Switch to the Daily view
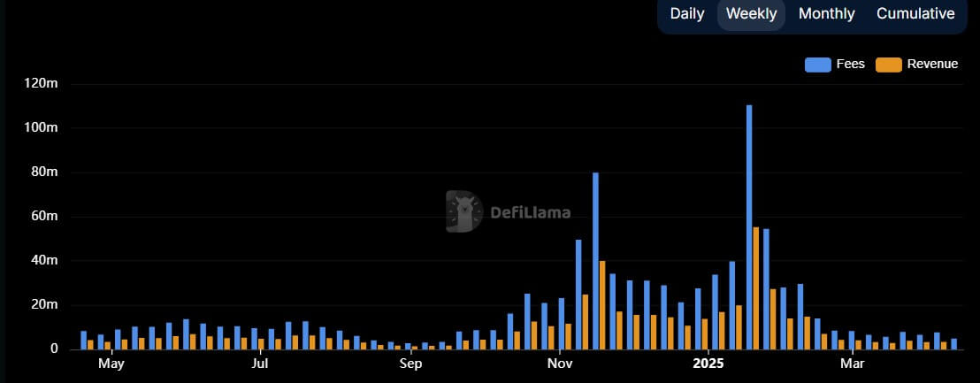The width and height of the screenshot is (980, 383). [x=687, y=14]
